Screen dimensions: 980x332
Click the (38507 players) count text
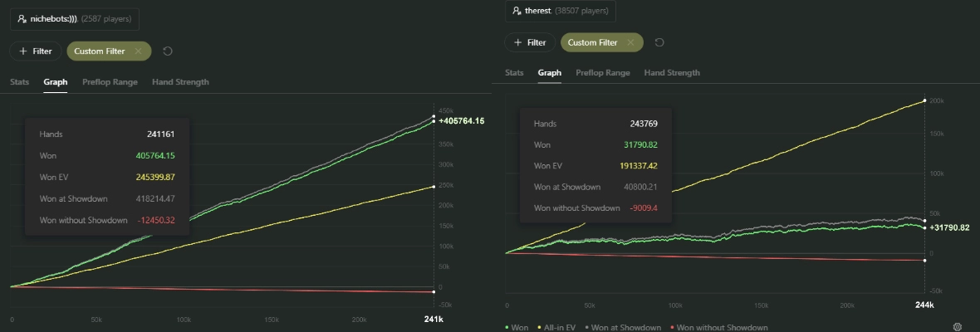[x=581, y=12]
